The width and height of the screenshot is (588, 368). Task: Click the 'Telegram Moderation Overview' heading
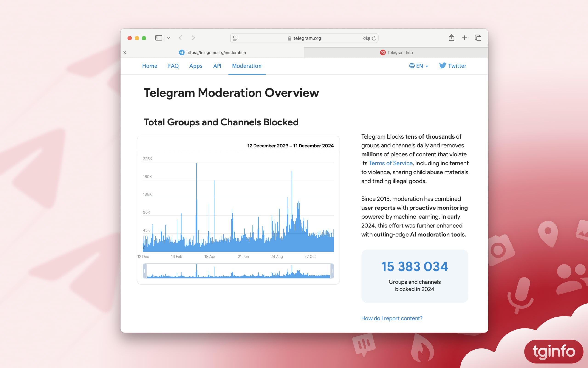231,93
